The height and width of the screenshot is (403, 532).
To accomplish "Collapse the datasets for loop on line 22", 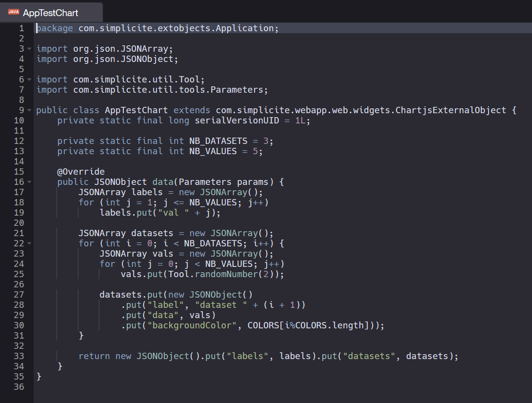I will 30,243.
